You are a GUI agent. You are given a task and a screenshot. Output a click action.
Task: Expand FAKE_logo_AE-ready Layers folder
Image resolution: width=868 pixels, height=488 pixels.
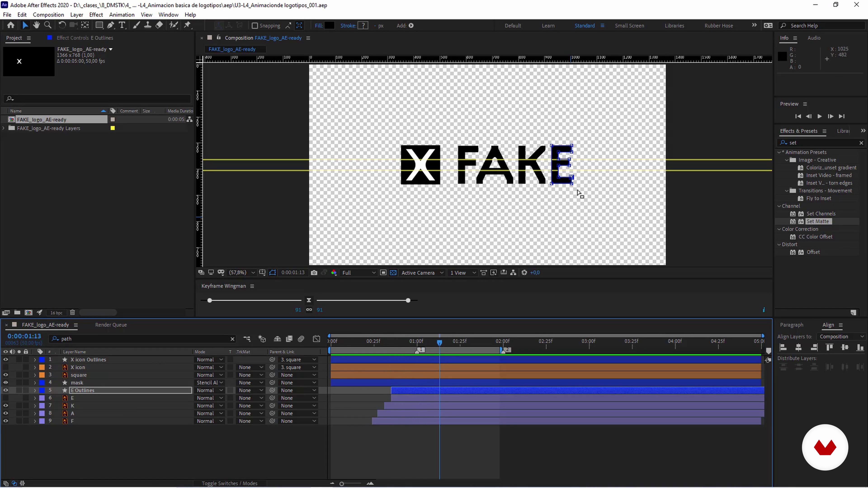point(3,128)
